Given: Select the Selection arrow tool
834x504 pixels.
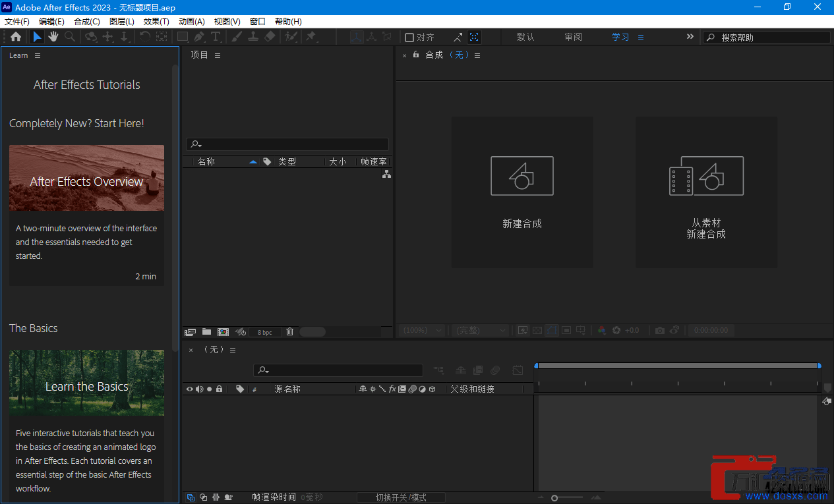Looking at the screenshot, I should (38, 37).
